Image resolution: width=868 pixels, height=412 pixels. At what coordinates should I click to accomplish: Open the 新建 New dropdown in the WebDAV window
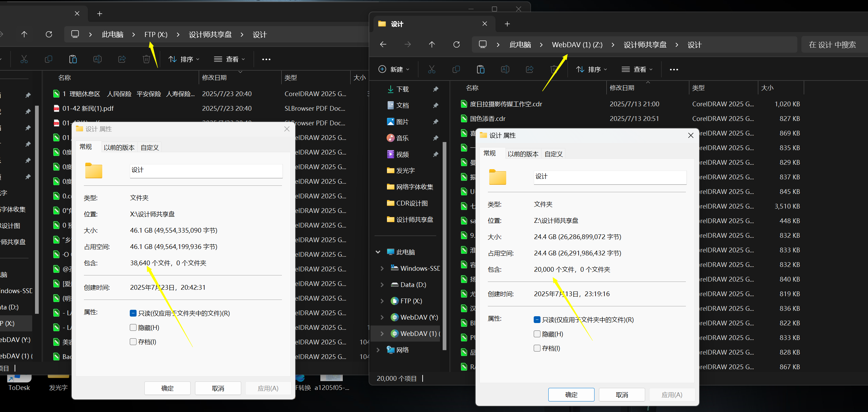pos(394,69)
